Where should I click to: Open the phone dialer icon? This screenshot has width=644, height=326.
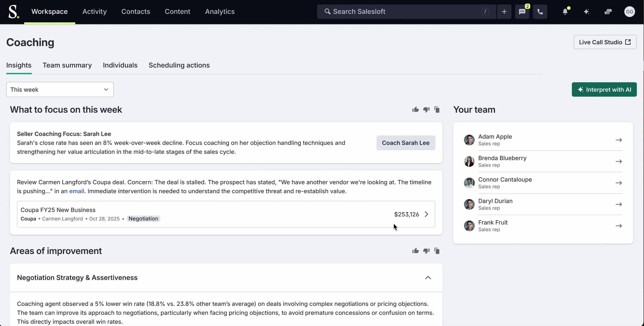[540, 12]
